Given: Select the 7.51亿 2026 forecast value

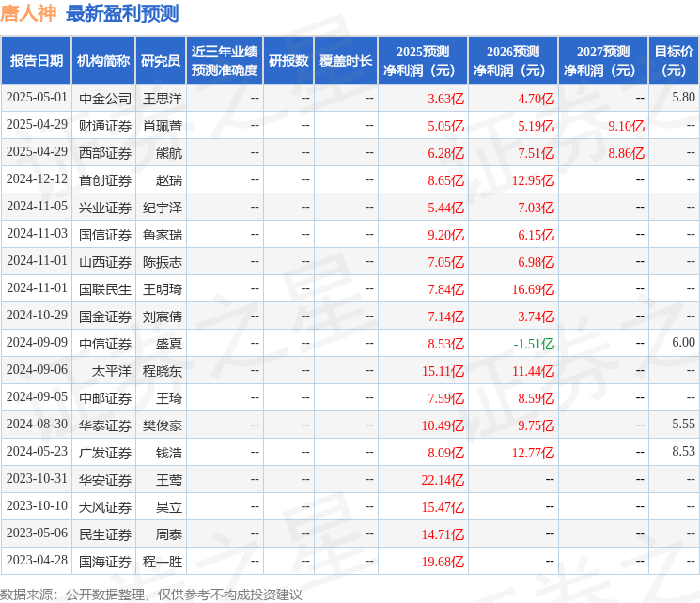Looking at the screenshot, I should 536,153.
